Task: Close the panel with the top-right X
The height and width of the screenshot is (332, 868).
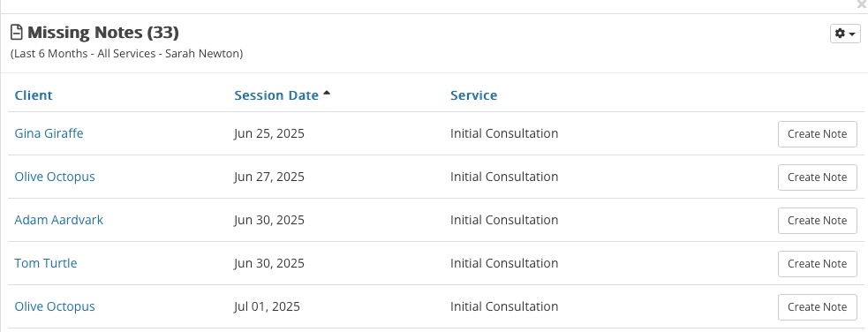Action: pyautogui.click(x=861, y=4)
